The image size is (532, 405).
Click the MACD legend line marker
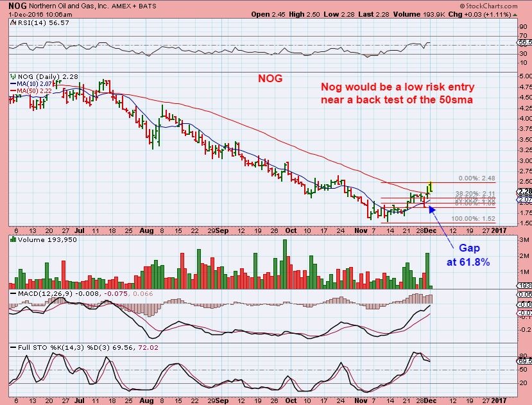[x=12, y=293]
